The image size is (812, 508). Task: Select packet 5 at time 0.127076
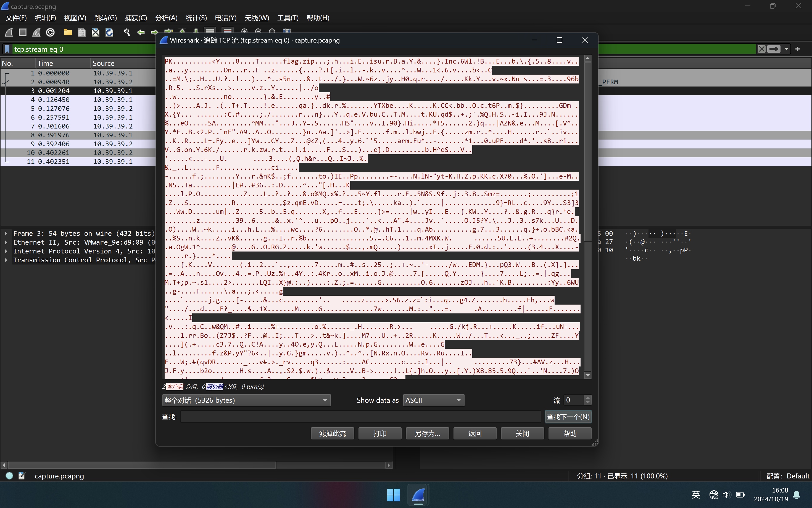click(x=78, y=108)
